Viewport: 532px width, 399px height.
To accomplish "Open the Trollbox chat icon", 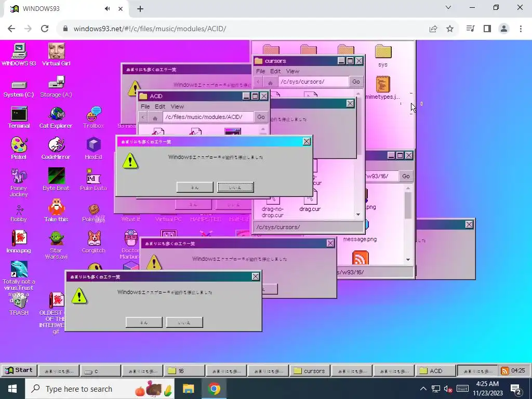I will click(94, 117).
